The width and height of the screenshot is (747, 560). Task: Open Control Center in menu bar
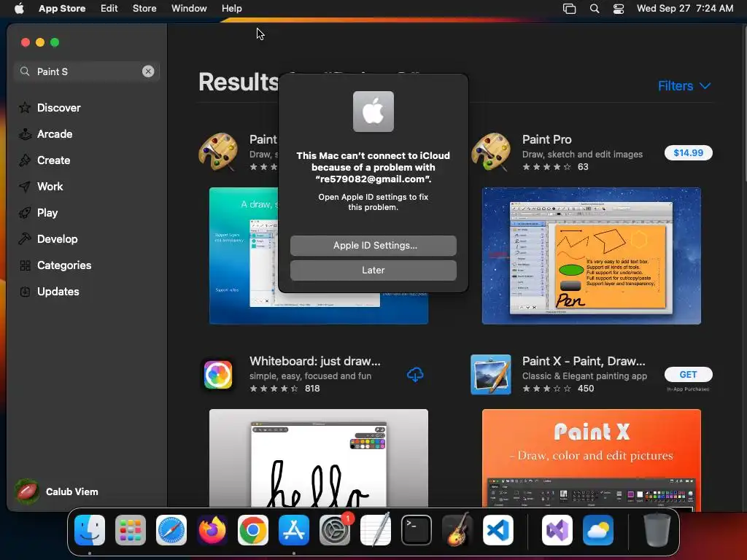[x=619, y=9]
